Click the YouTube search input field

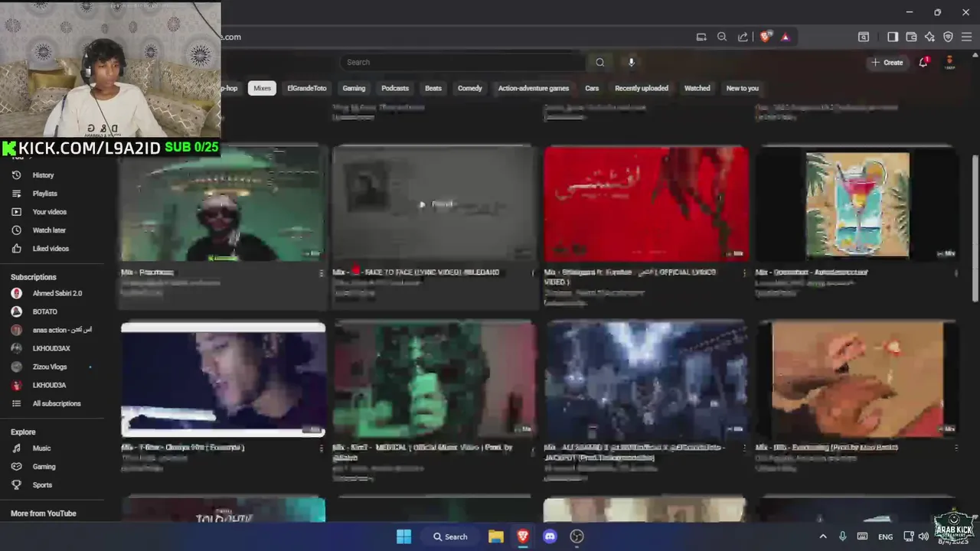pos(462,63)
